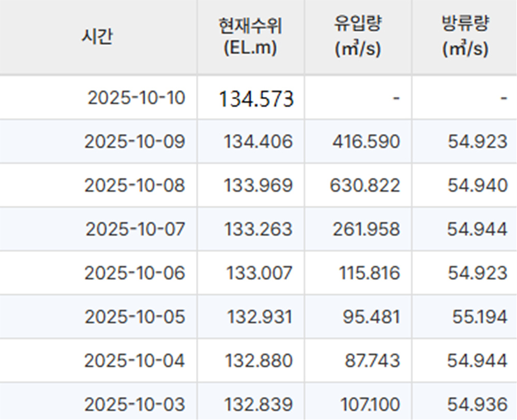Select the 134.573 water level value

(x=256, y=98)
